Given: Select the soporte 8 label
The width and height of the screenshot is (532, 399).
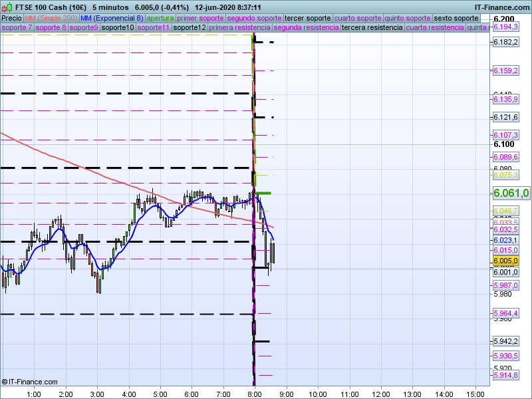Looking at the screenshot, I should (51, 27).
